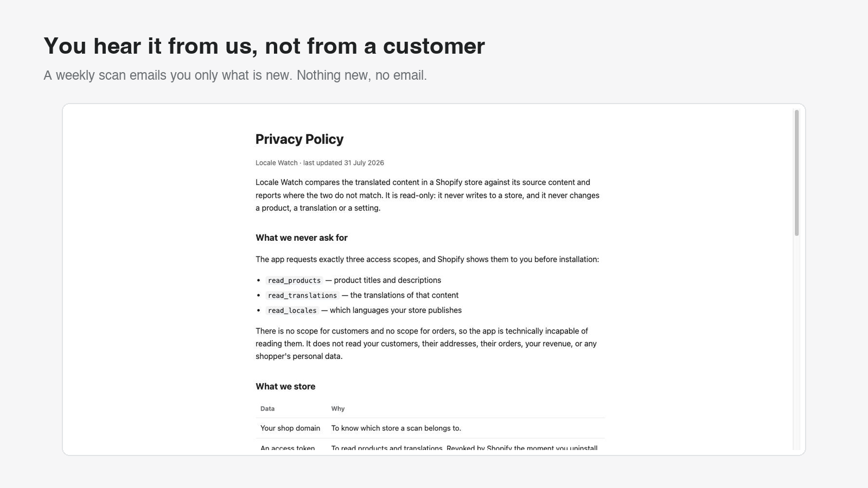Click the empty scrollbar track below the thumb
This screenshot has width=868, height=488.
pyautogui.click(x=796, y=343)
